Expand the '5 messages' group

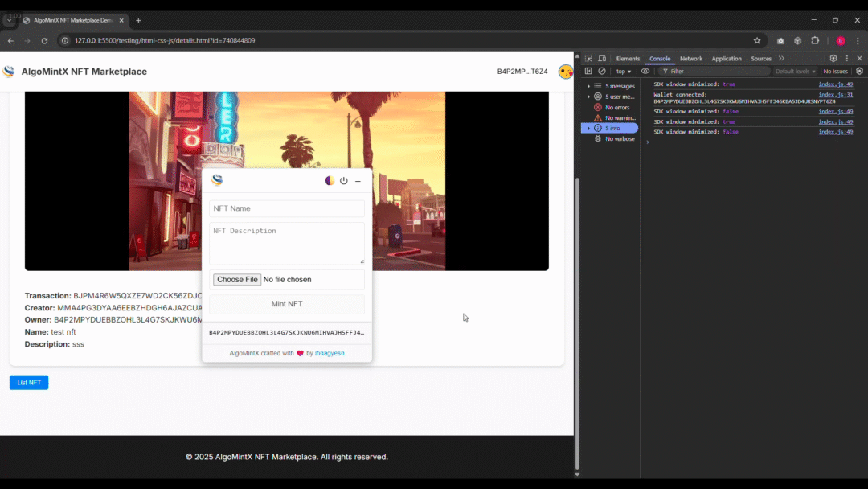(588, 86)
